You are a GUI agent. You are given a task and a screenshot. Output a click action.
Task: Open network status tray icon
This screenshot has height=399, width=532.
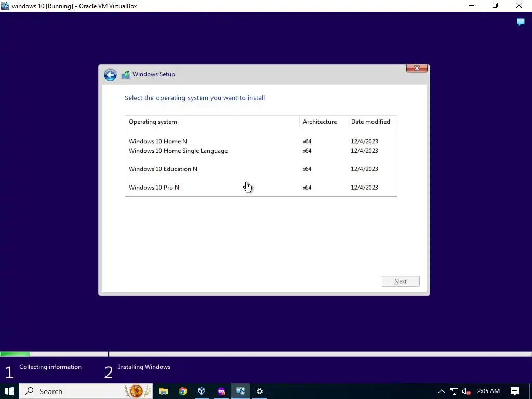[454, 391]
